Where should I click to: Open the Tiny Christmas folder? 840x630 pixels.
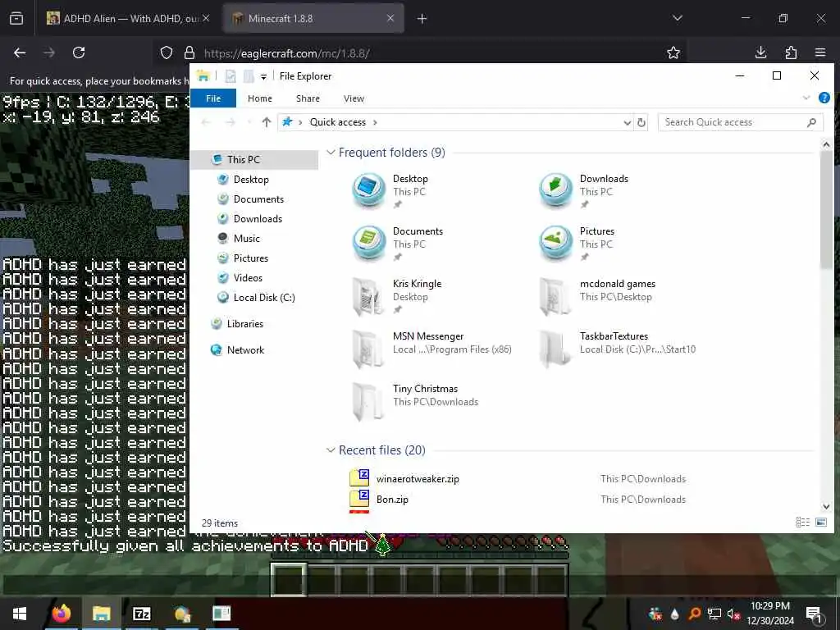tap(414, 400)
